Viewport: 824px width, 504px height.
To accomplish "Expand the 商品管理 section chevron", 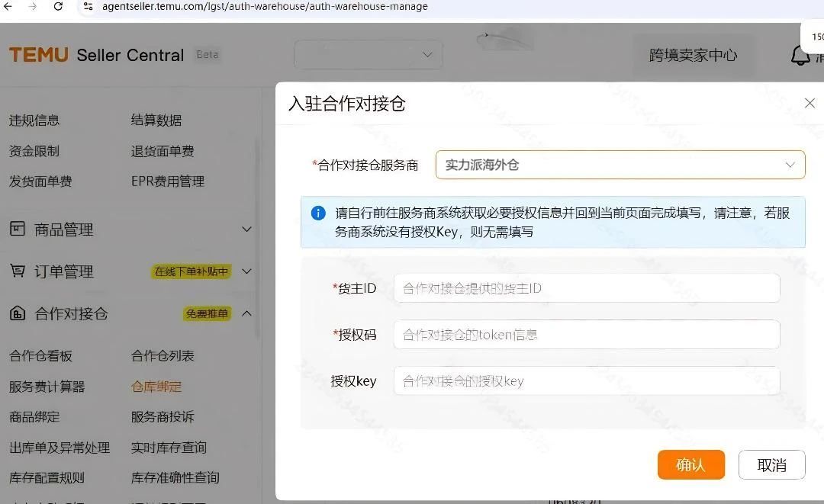I will 246,230.
